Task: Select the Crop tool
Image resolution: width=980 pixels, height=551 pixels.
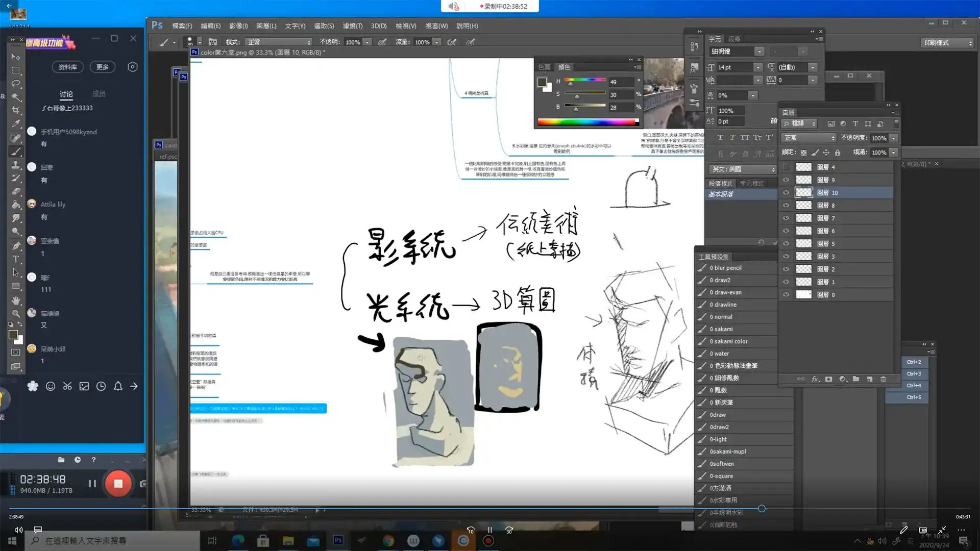Action: pyautogui.click(x=16, y=110)
